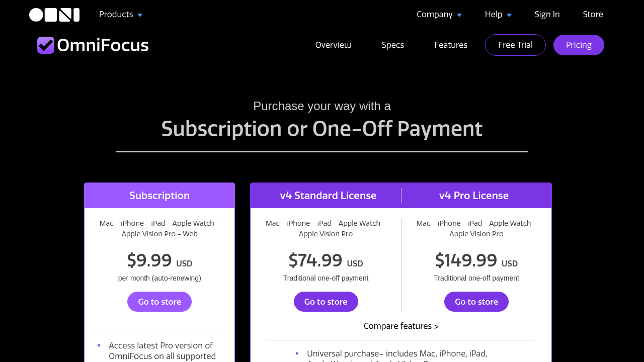644x362 pixels.
Task: Click the Subscription plan header
Action: point(159,196)
